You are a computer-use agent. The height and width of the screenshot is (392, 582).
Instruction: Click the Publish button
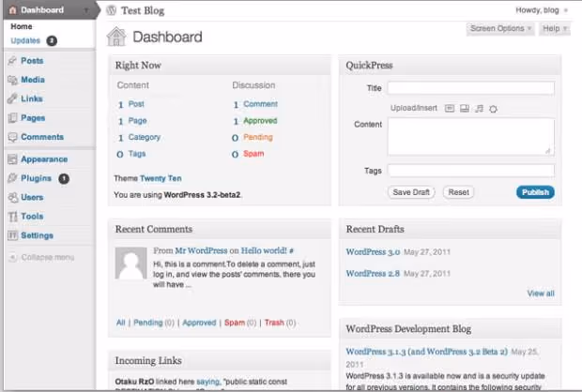point(535,192)
